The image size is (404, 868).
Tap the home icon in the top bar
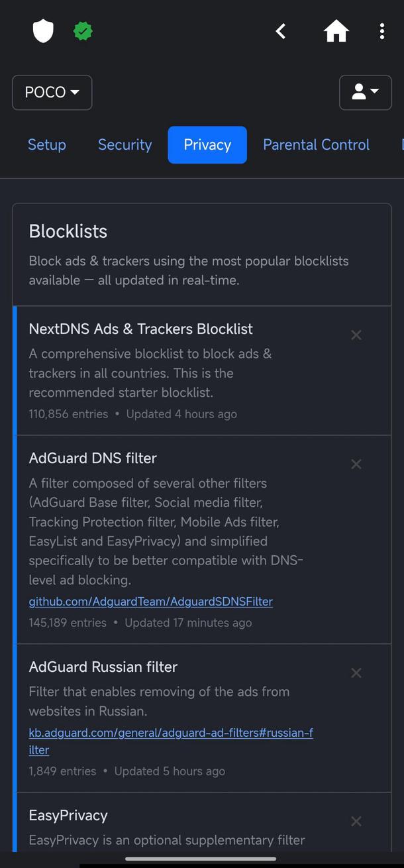pos(336,30)
